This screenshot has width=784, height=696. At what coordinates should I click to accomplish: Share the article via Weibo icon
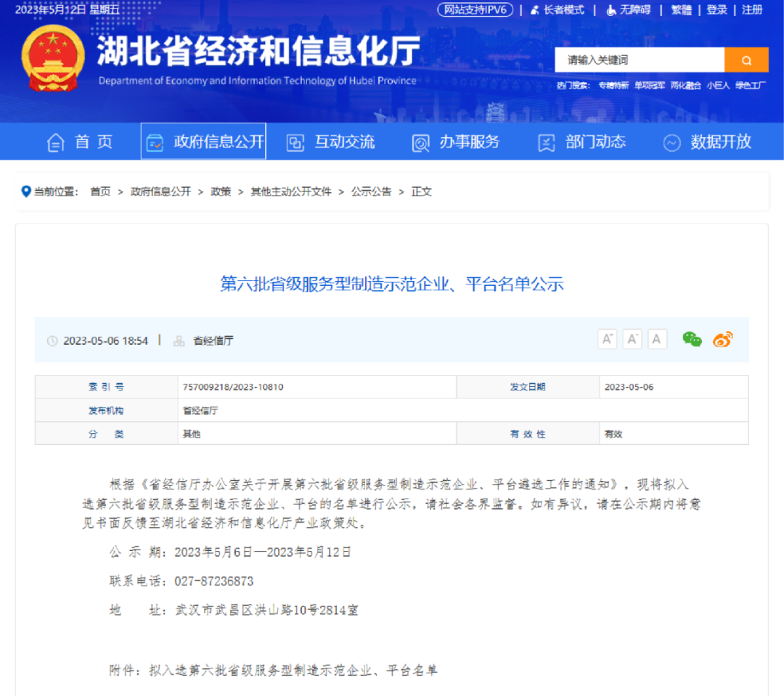(x=722, y=339)
